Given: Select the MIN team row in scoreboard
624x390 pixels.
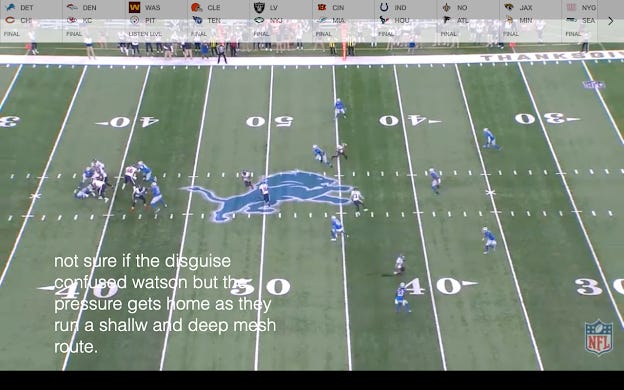Looking at the screenshot, I should tap(530, 20).
